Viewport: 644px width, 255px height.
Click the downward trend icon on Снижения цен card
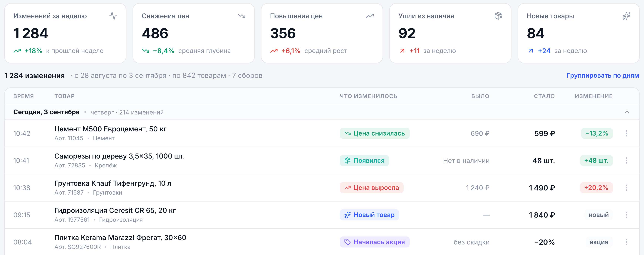[x=241, y=16]
